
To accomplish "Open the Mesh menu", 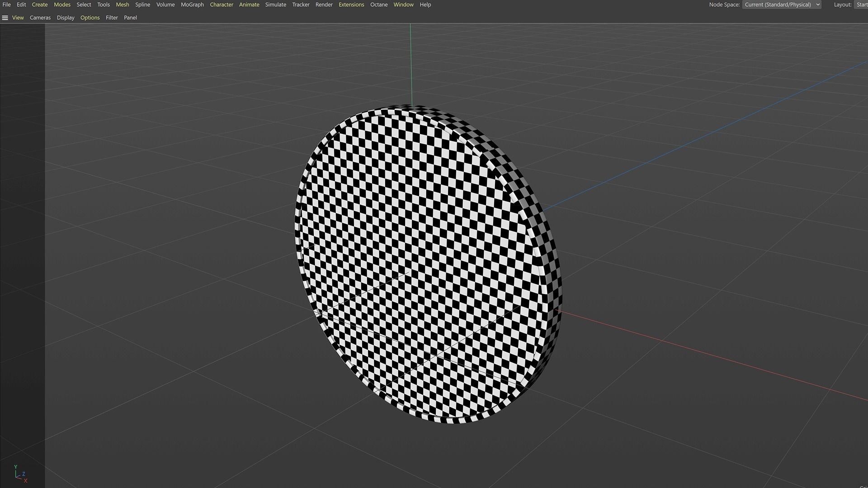I will [123, 5].
